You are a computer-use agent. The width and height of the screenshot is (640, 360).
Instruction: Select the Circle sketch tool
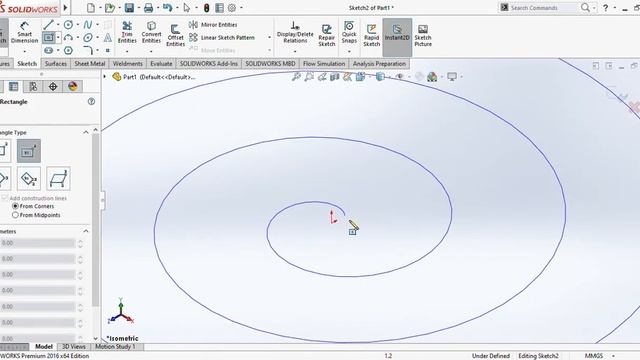pos(68,25)
